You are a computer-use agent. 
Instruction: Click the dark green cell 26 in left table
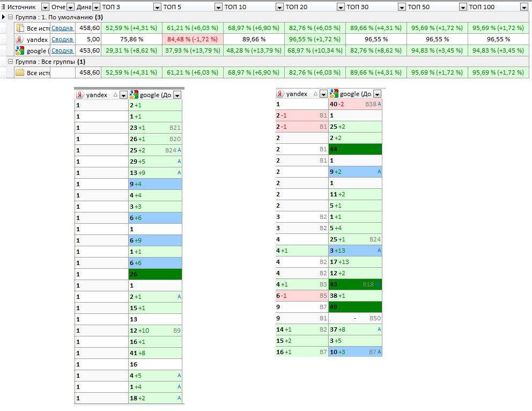(155, 274)
